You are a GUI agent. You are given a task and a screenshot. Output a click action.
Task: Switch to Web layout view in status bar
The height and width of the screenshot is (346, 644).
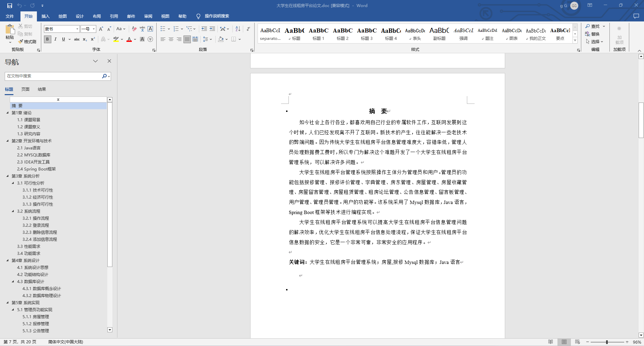577,342
